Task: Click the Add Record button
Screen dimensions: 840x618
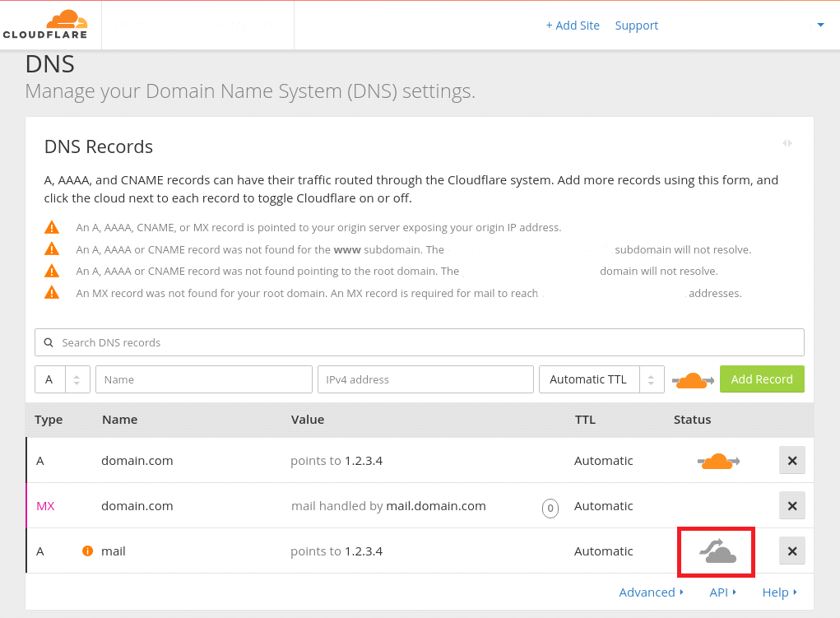Action: (x=762, y=379)
